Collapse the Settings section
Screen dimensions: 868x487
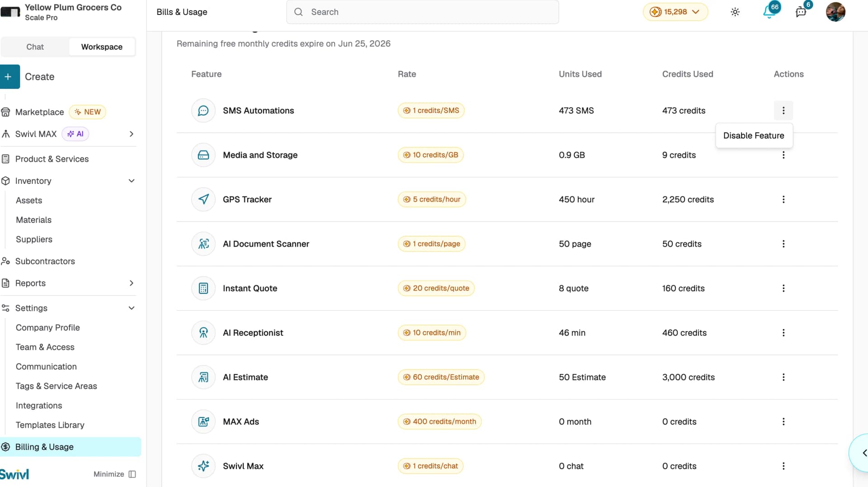tap(132, 308)
